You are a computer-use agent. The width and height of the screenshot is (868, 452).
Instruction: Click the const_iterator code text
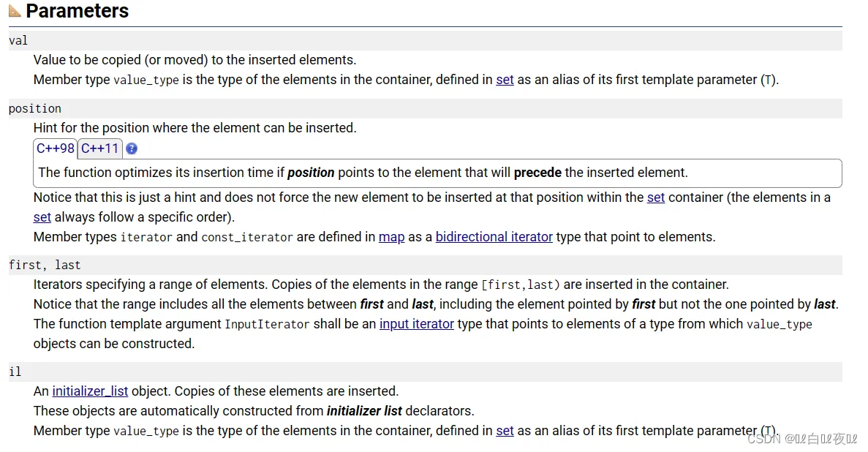pyautogui.click(x=247, y=238)
